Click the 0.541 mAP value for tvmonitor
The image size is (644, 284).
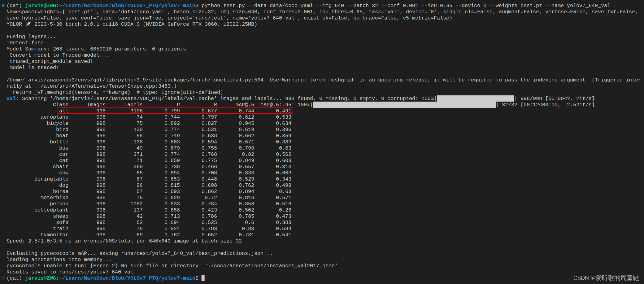point(284,235)
